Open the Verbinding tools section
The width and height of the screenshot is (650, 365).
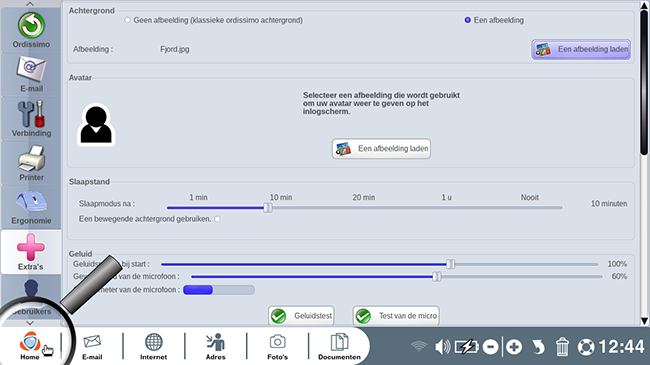coord(31,119)
